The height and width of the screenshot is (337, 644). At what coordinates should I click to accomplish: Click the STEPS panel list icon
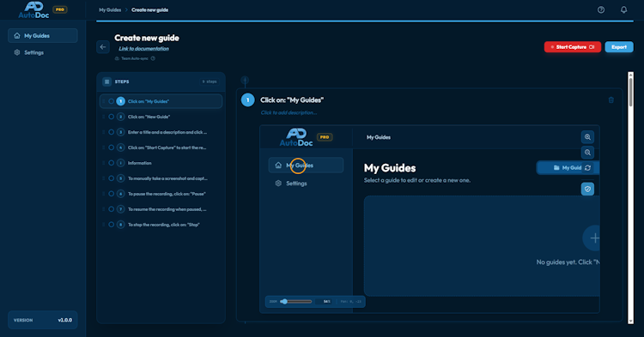click(106, 81)
